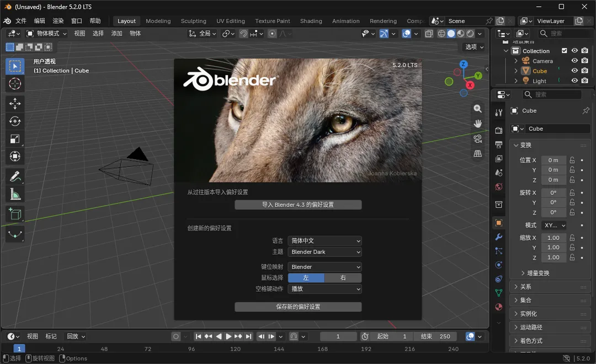Lock the Location X value
The height and width of the screenshot is (364, 596).
coord(572,160)
